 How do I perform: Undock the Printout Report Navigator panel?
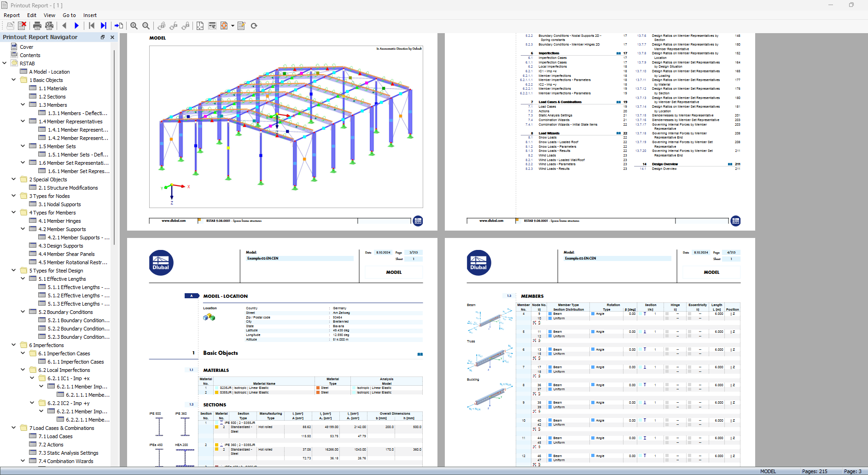[103, 37]
